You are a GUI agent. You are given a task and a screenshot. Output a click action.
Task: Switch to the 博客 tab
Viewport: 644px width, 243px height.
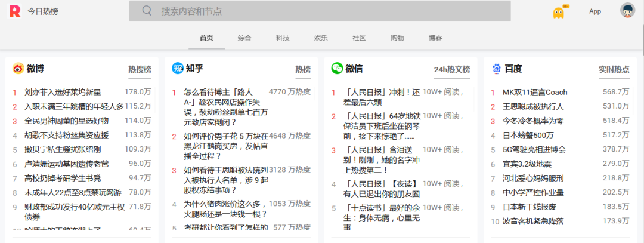click(435, 38)
